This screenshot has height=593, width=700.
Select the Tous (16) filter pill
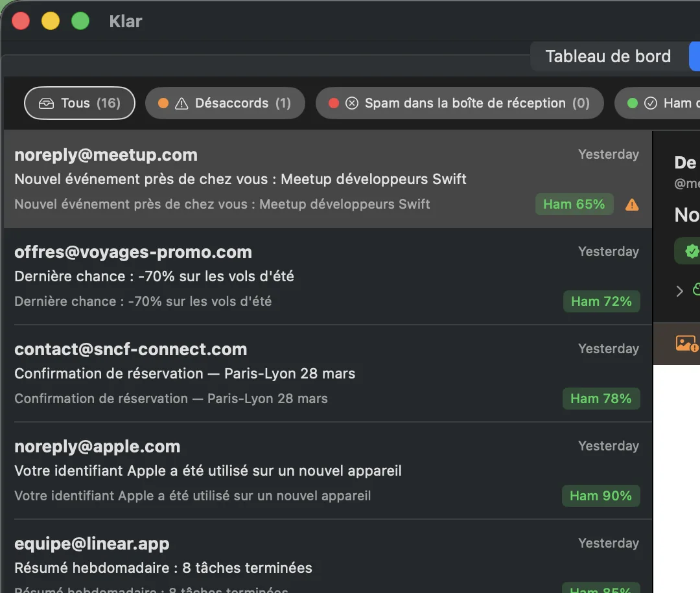pyautogui.click(x=80, y=103)
